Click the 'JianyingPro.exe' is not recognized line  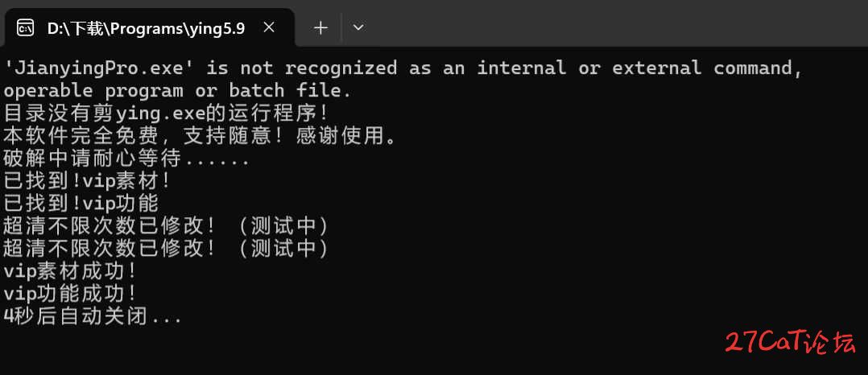pos(403,68)
